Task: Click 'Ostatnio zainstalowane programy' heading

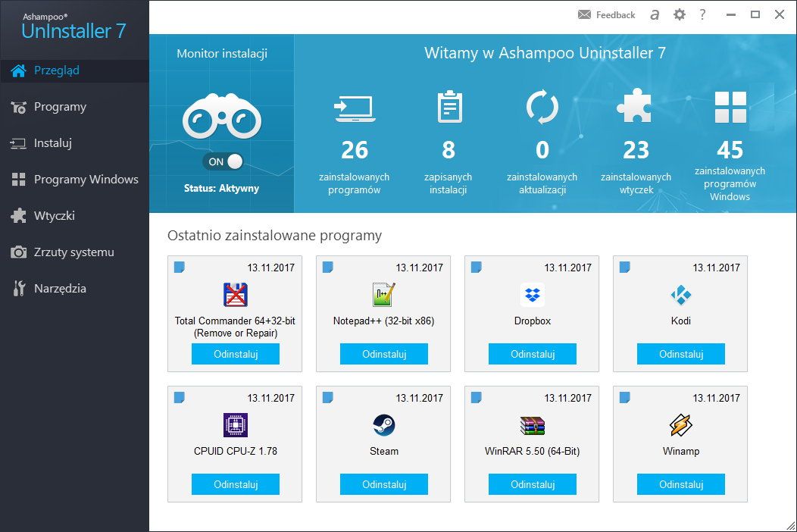Action: coord(274,236)
